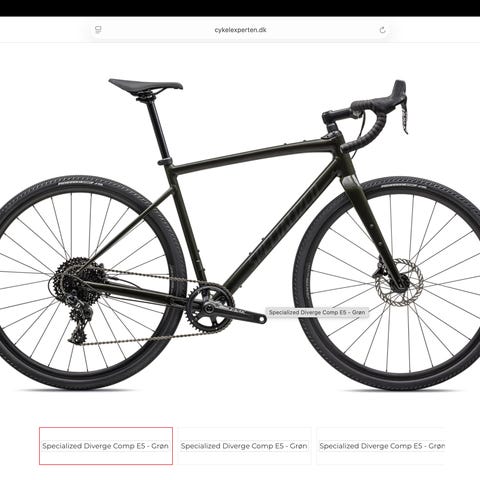Click the seatpost below the saddle
The height and width of the screenshot is (480, 480).
[159, 128]
